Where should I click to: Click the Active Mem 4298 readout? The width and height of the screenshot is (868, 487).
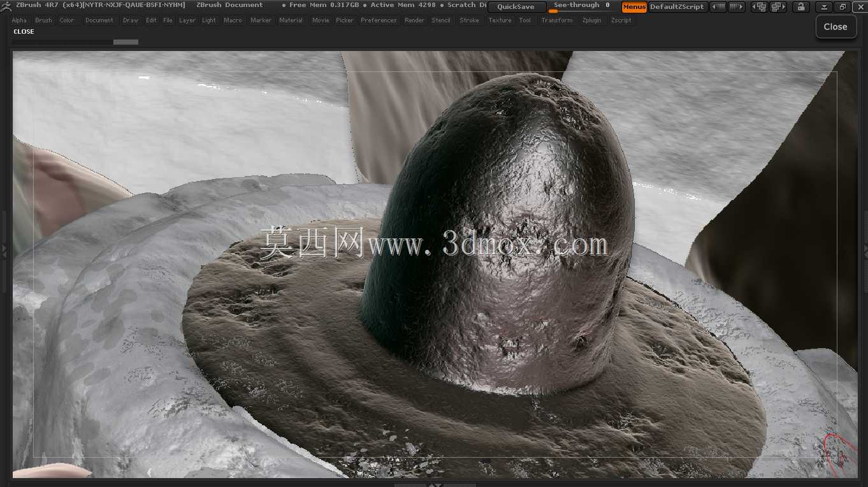403,5
